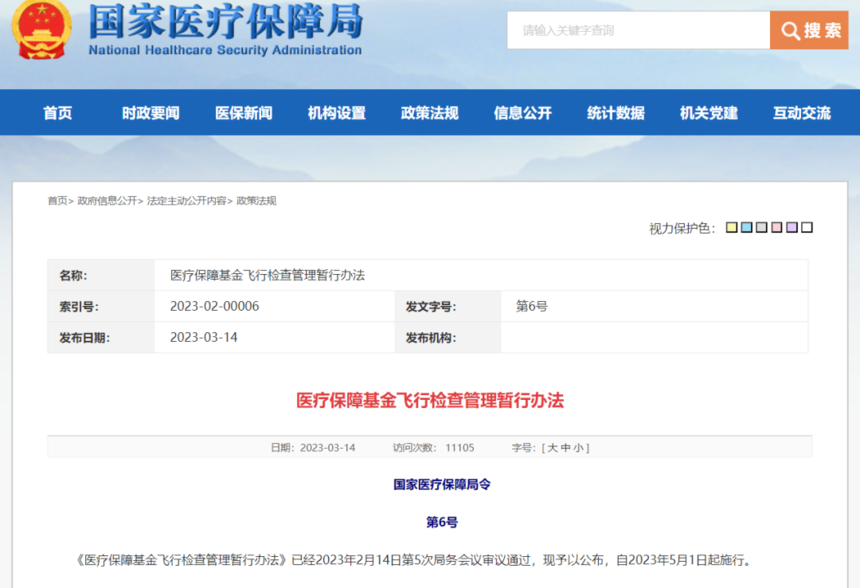Image resolution: width=860 pixels, height=588 pixels.
Task: Select the pink eye-protection color swatch
Action: [777, 228]
